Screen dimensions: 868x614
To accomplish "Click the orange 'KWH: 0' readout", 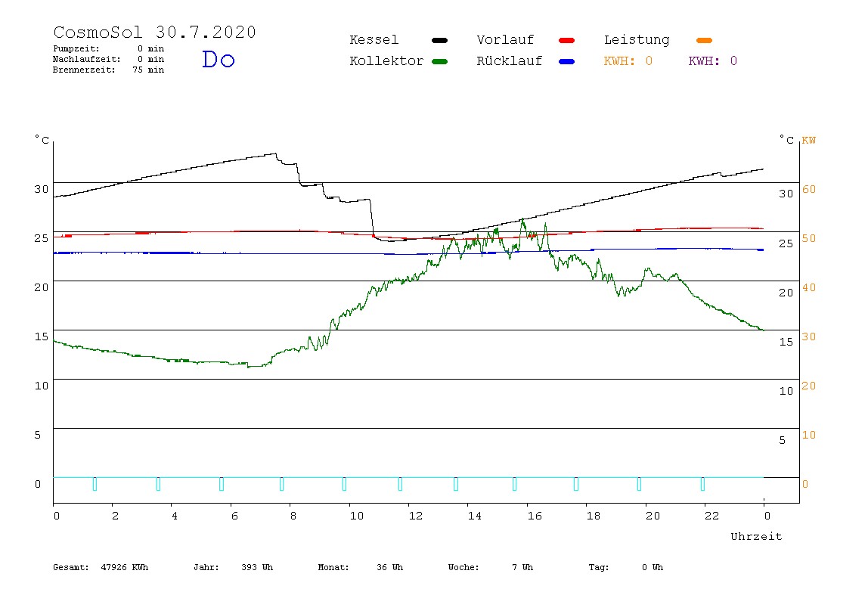I will point(628,61).
